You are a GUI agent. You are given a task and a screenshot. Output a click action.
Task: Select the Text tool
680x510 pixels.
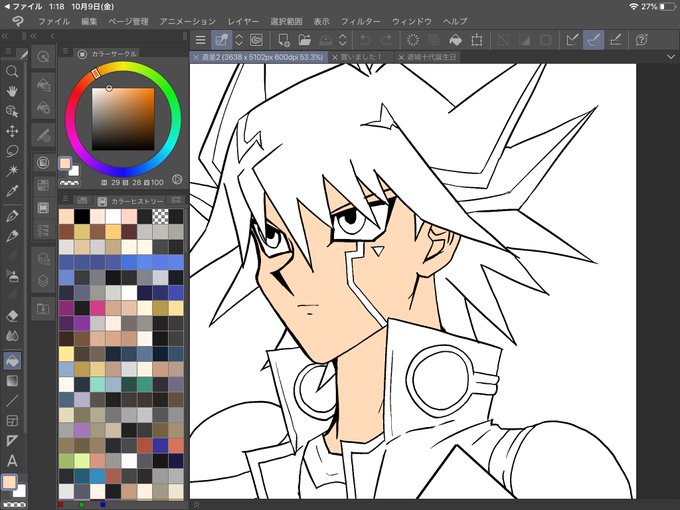12,461
